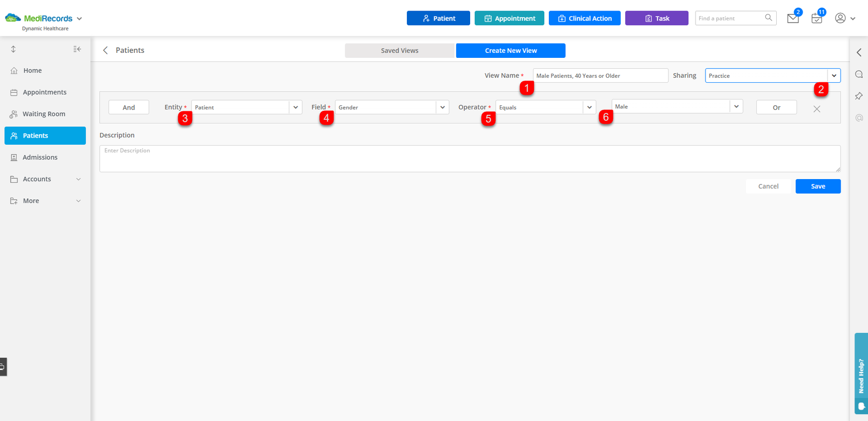Click the Accounts folder icon

coord(14,179)
